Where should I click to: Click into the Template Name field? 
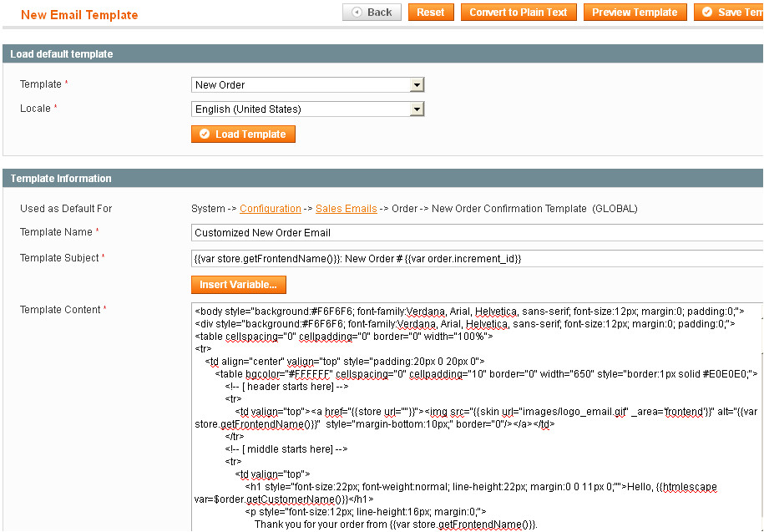coord(478,233)
